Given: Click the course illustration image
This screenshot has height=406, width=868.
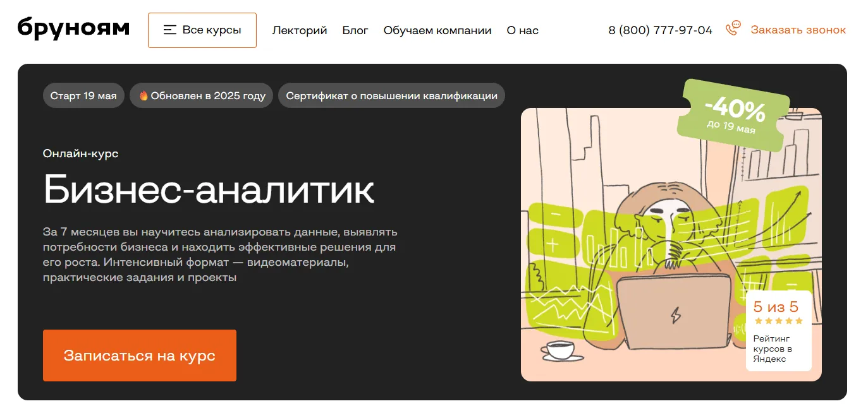Looking at the screenshot, I should click(x=671, y=244).
